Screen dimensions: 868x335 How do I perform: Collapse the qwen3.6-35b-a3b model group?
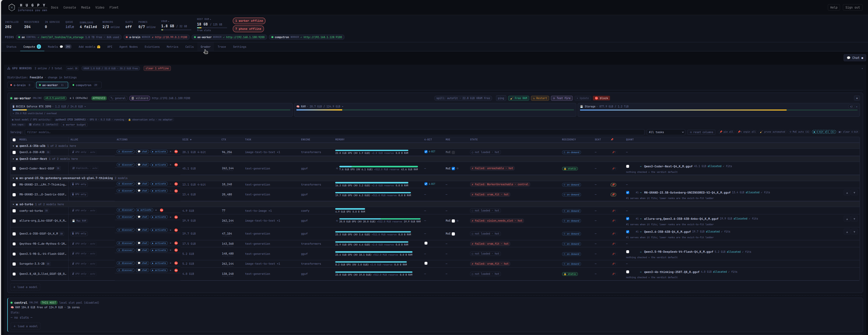point(13,146)
